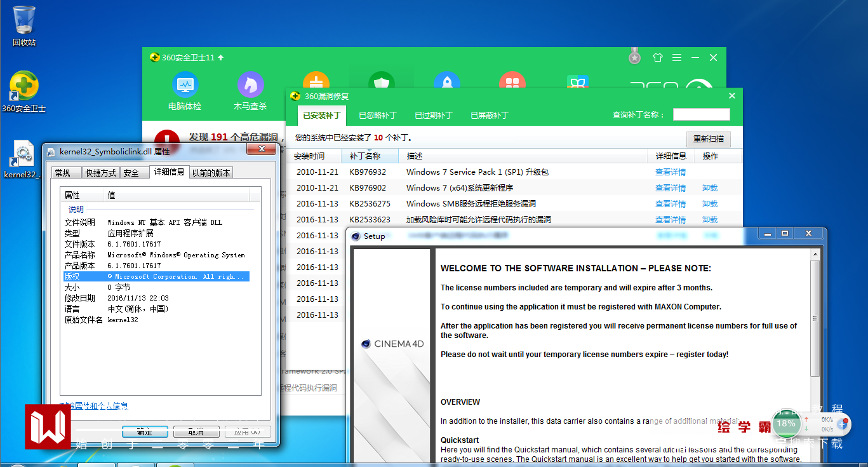
Task: Click the red grid icon in 360安全卫士
Action: 512,81
